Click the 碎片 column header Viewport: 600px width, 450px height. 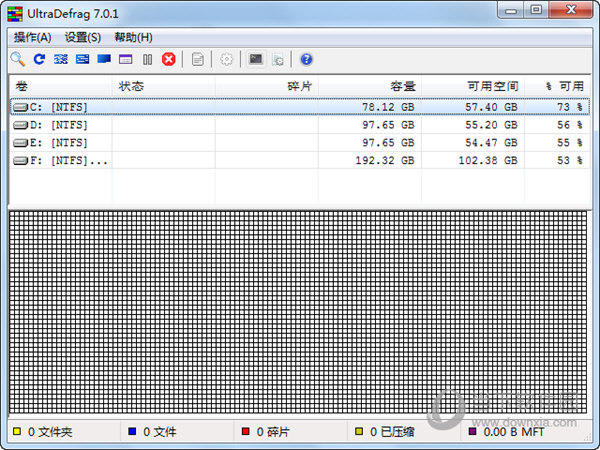click(x=267, y=86)
